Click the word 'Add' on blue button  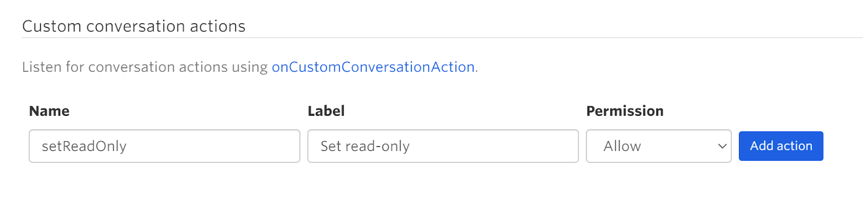click(x=762, y=146)
